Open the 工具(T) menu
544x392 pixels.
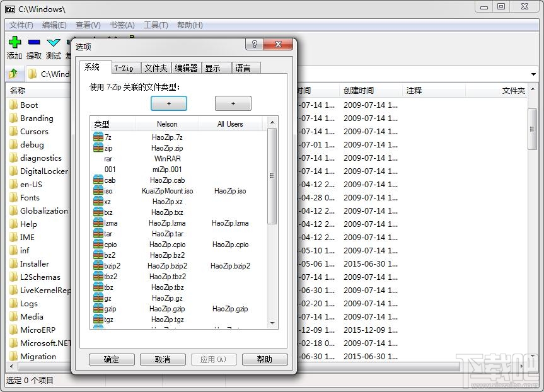[x=156, y=25]
